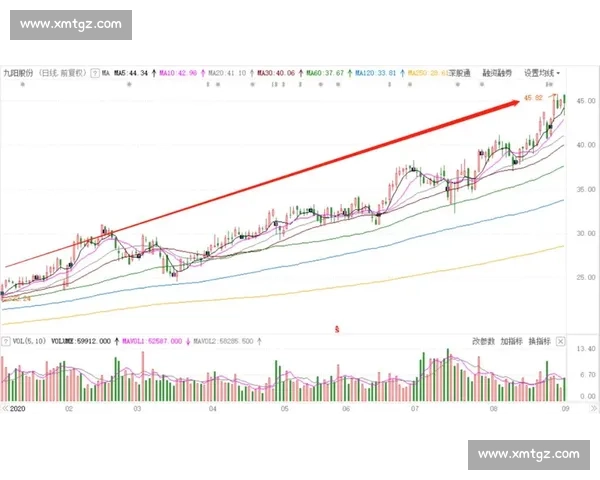Click the arrow icon after MAVOL2 value
600x480 pixels.
click(x=257, y=342)
